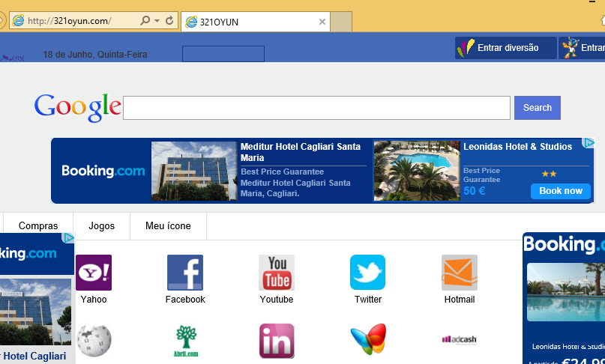Open the adcash logo shortcut
605x364 pixels.
[x=459, y=340]
